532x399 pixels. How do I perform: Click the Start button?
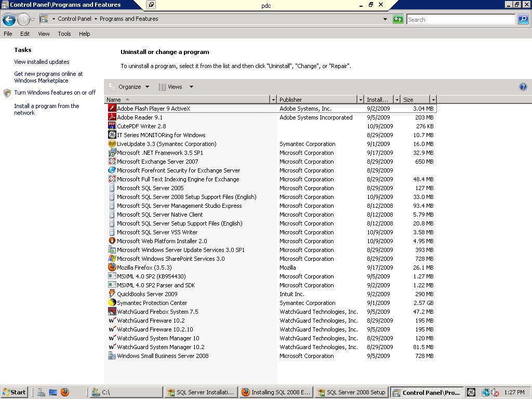tap(14, 392)
